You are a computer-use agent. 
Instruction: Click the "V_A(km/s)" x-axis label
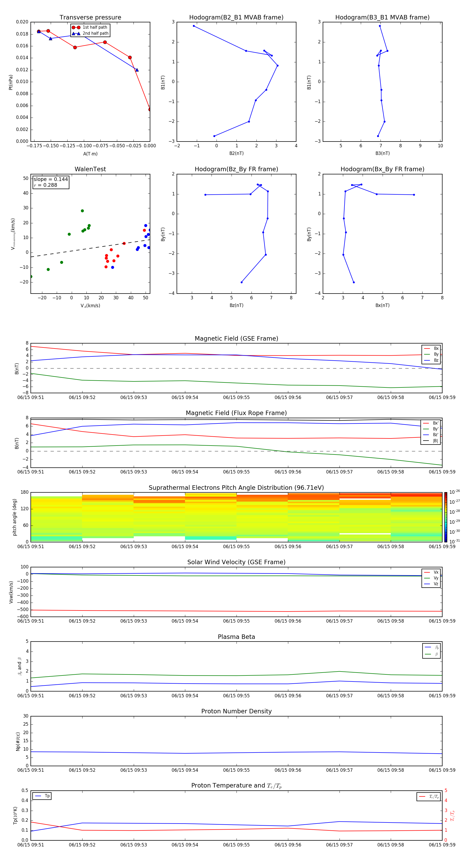[x=90, y=306]
